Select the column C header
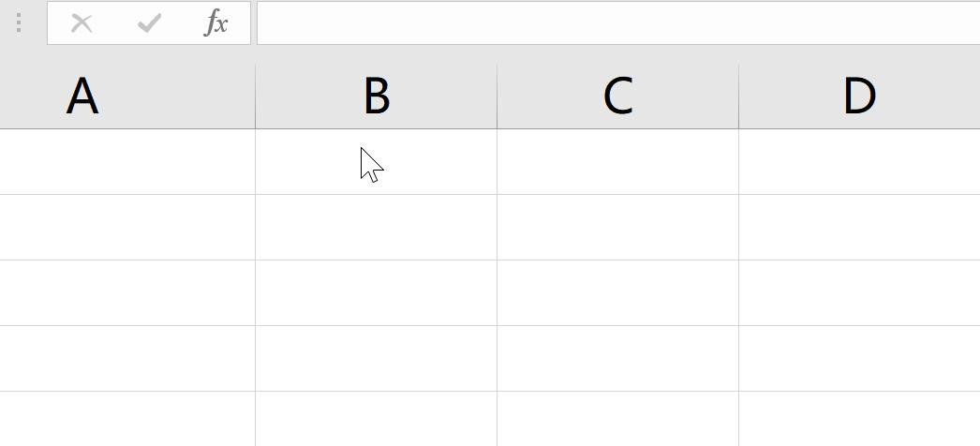Viewport: 980px width, 446px height. tap(617, 97)
